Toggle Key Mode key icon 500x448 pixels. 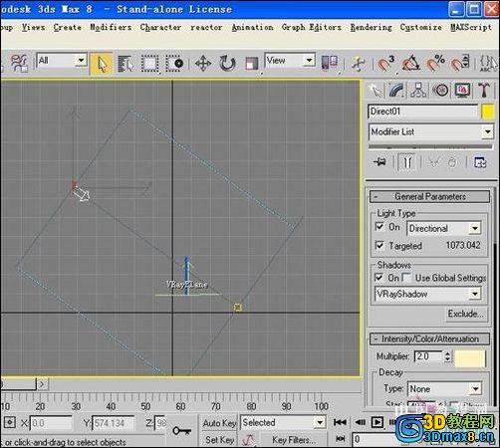(182, 431)
